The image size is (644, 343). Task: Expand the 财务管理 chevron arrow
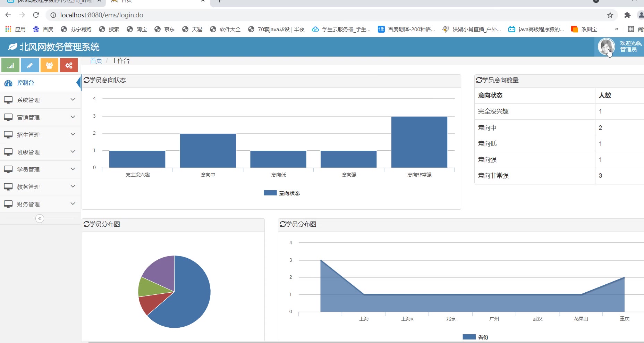coord(73,204)
